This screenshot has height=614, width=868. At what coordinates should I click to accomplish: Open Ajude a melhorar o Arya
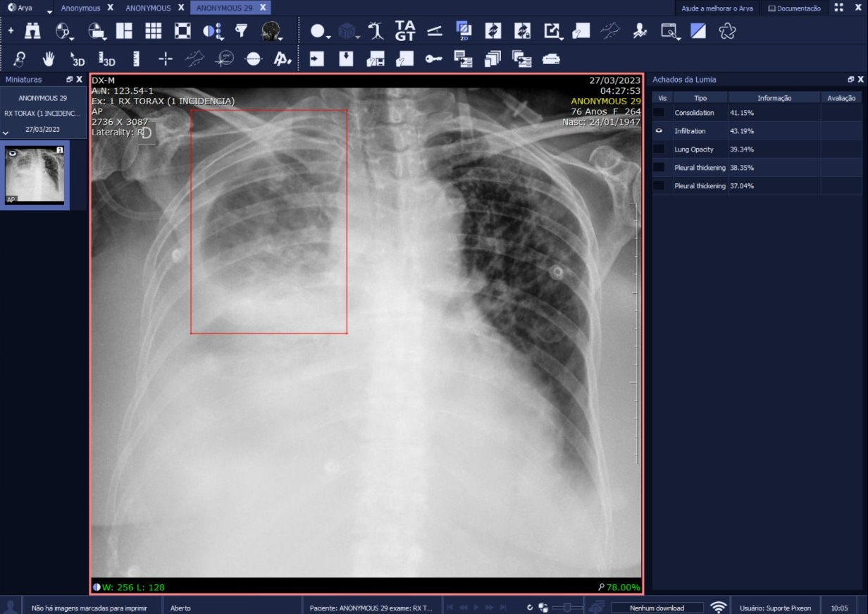717,8
